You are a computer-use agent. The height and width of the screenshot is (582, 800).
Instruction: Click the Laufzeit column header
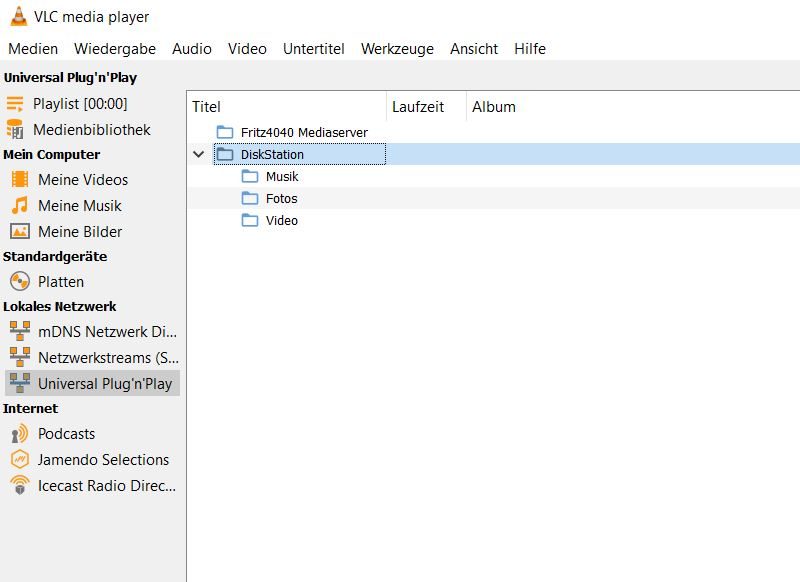[418, 107]
